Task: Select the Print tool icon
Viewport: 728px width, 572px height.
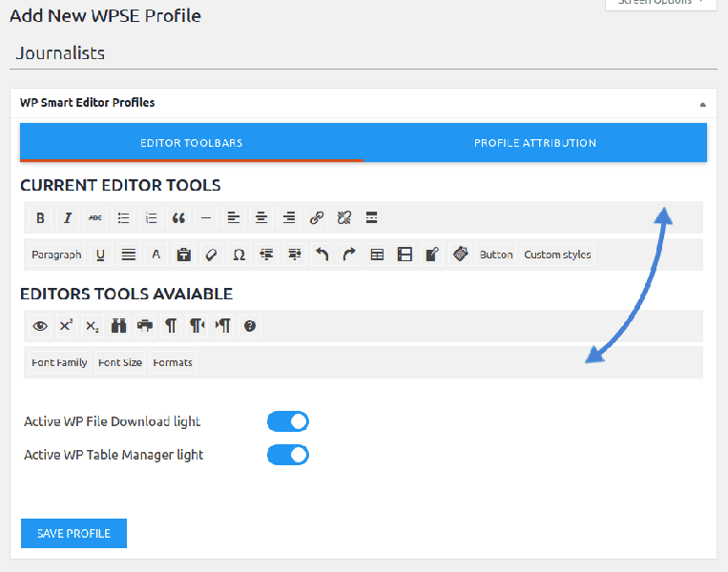Action: [145, 326]
